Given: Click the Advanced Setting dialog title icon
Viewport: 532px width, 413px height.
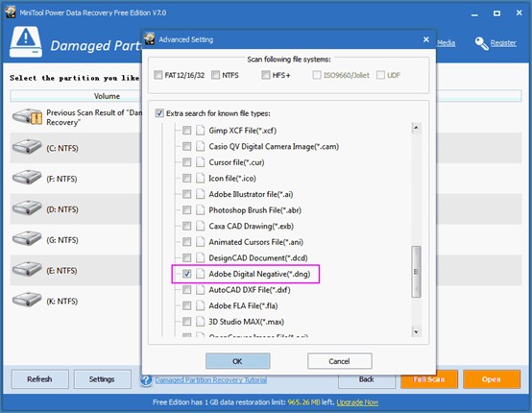Looking at the screenshot, I should (x=149, y=39).
